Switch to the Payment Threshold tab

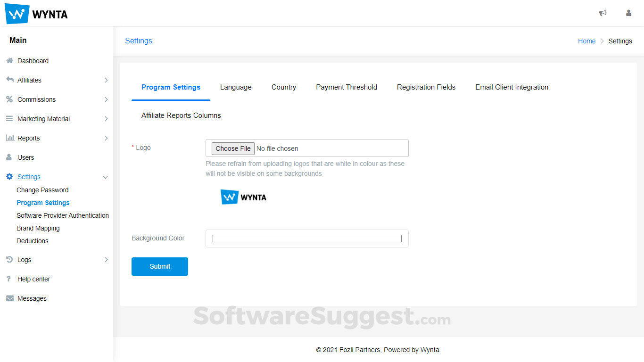pos(347,87)
